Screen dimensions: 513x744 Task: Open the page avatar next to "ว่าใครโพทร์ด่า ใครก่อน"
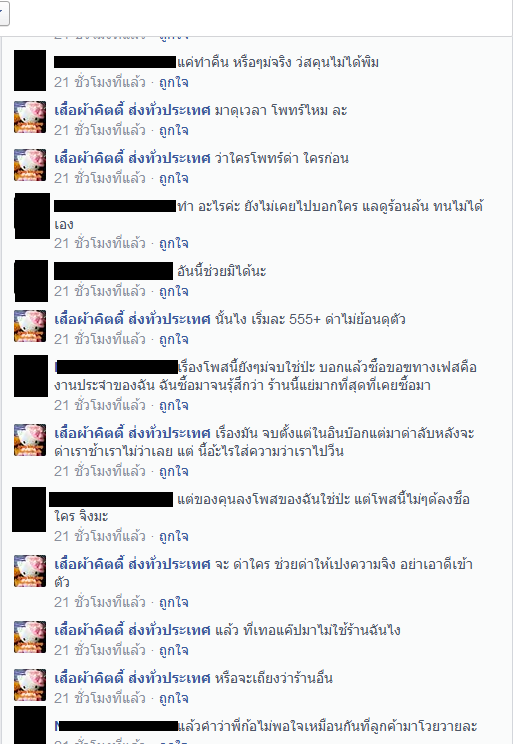[30, 165]
